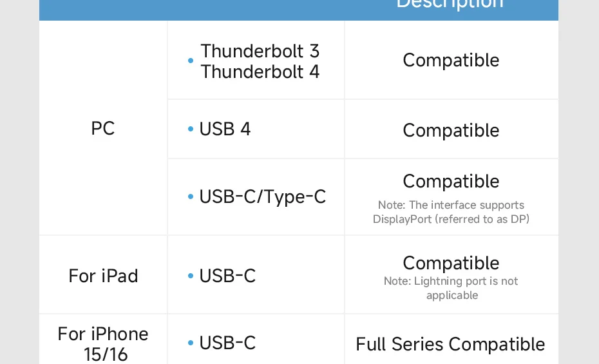Click the blue bullet beside Thunderbolt 3
The width and height of the screenshot is (599, 364).
coord(191,61)
